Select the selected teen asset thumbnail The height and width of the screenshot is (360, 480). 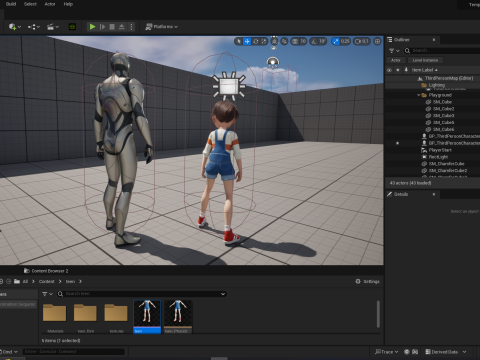pyautogui.click(x=147, y=317)
